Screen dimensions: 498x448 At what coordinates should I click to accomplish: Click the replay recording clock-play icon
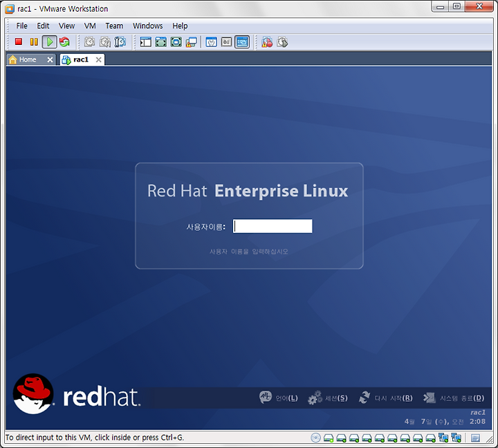(x=282, y=41)
